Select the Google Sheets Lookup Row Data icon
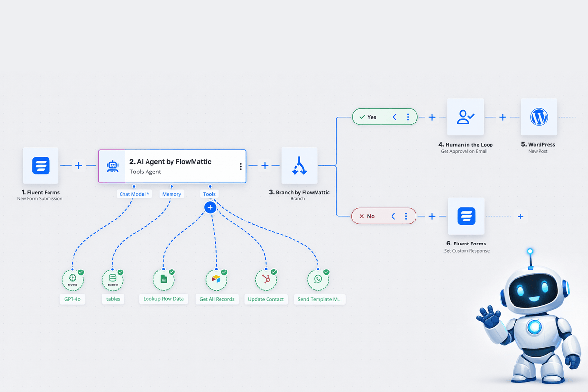The height and width of the screenshot is (392, 588). coord(164,280)
